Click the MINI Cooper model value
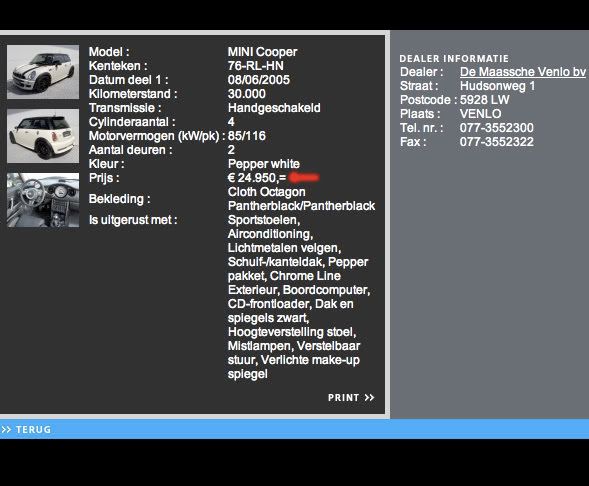This screenshot has height=486, width=589. (x=262, y=52)
